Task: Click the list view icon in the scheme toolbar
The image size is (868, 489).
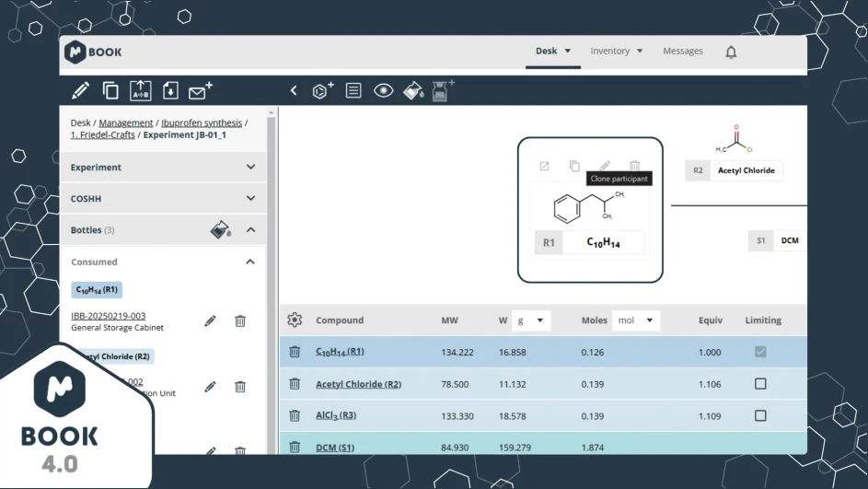Action: click(x=353, y=90)
